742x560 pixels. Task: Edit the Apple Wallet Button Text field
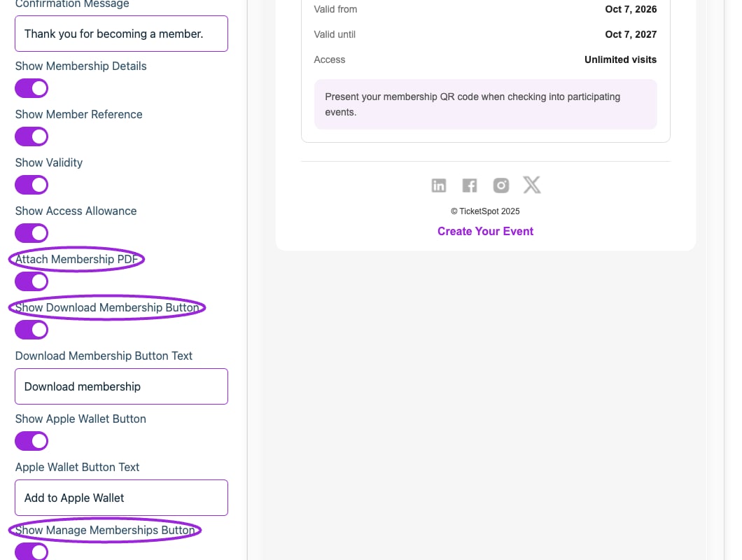(121, 498)
